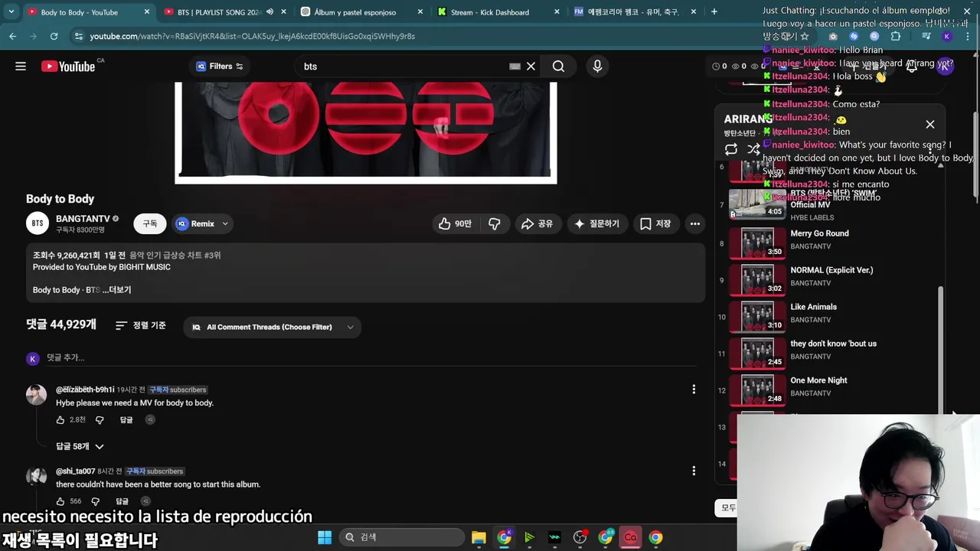Image resolution: width=980 pixels, height=551 pixels.
Task: Open Chrome extensions puzzle icon
Action: pos(896,36)
